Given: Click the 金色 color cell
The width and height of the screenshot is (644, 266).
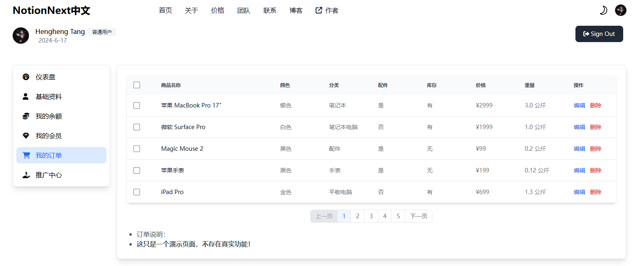Looking at the screenshot, I should coord(286,192).
